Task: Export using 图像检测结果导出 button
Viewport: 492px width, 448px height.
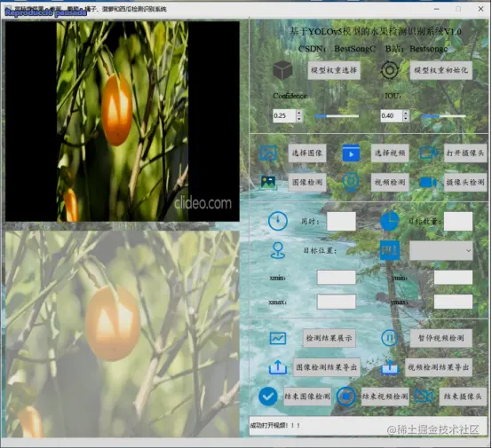Action: [x=327, y=367]
